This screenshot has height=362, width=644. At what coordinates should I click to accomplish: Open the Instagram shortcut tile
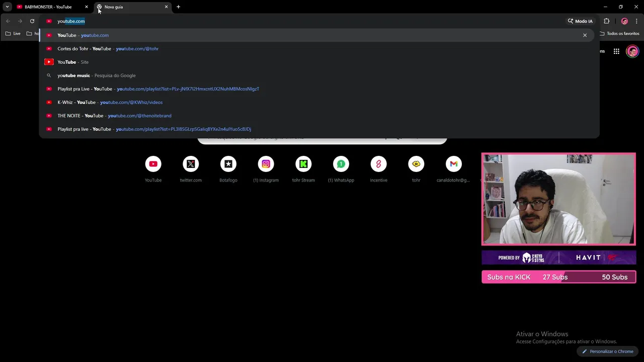point(266,169)
